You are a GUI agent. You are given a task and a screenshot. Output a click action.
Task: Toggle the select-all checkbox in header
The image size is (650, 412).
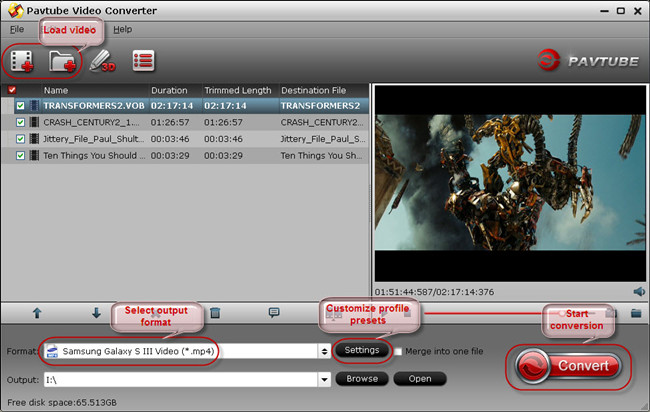point(12,90)
